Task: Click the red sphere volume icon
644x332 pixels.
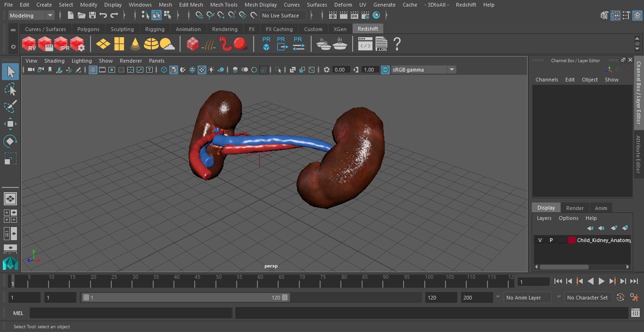Action: click(x=240, y=44)
